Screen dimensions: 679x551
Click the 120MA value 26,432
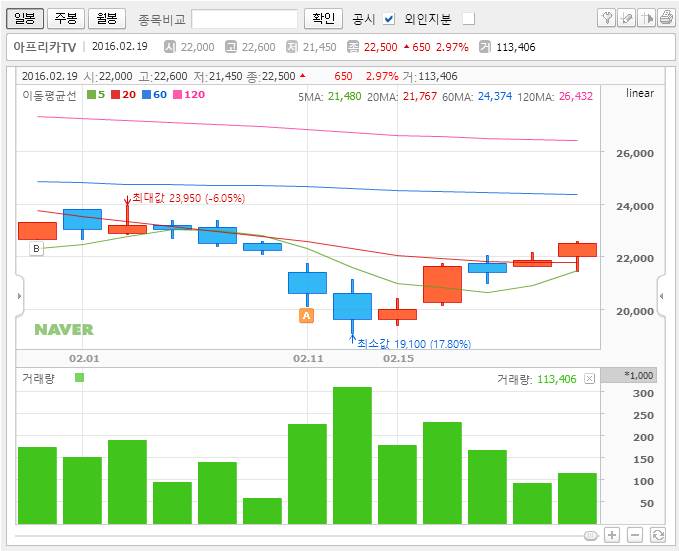576,96
